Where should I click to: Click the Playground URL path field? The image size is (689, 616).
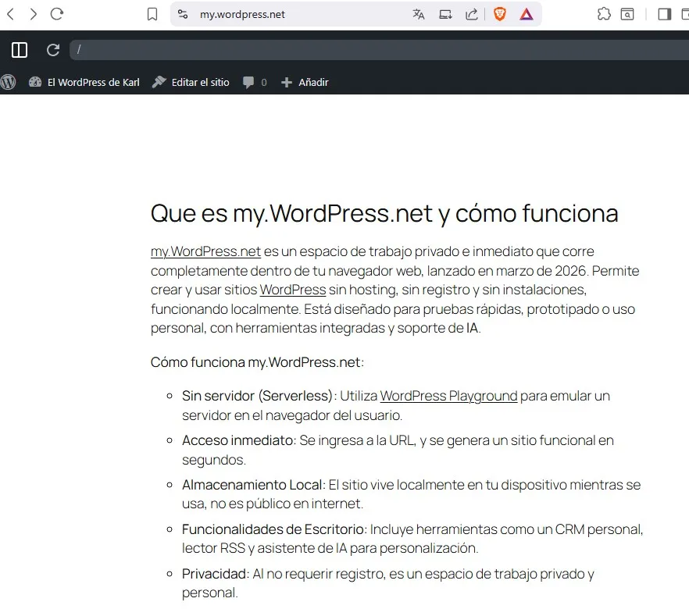click(x=375, y=50)
